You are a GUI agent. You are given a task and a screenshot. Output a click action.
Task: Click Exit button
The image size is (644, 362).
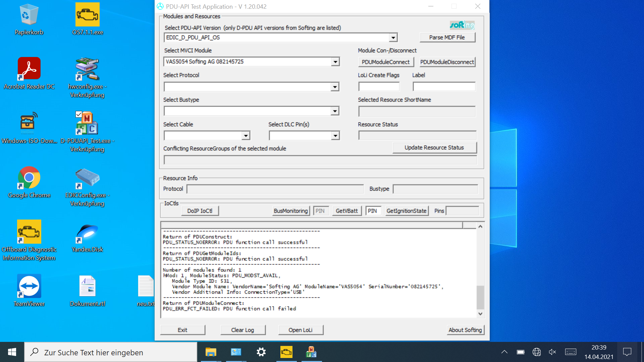182,330
